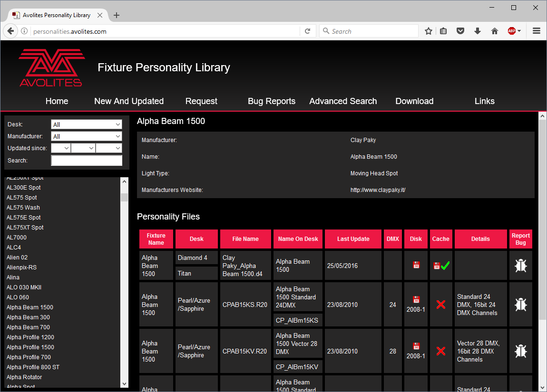This screenshot has height=392, width=547.
Task: Click the red X cache icon for CPAB15KV.R20
Action: tap(441, 351)
